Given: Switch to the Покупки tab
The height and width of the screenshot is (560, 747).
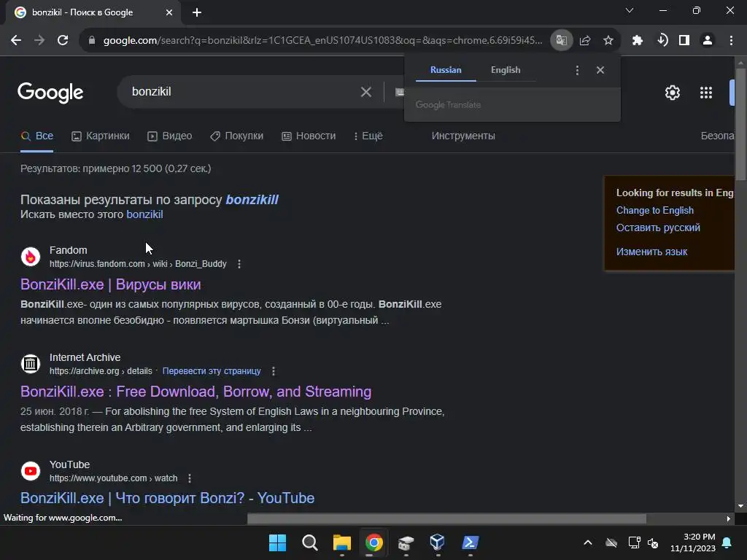Looking at the screenshot, I should click(237, 136).
